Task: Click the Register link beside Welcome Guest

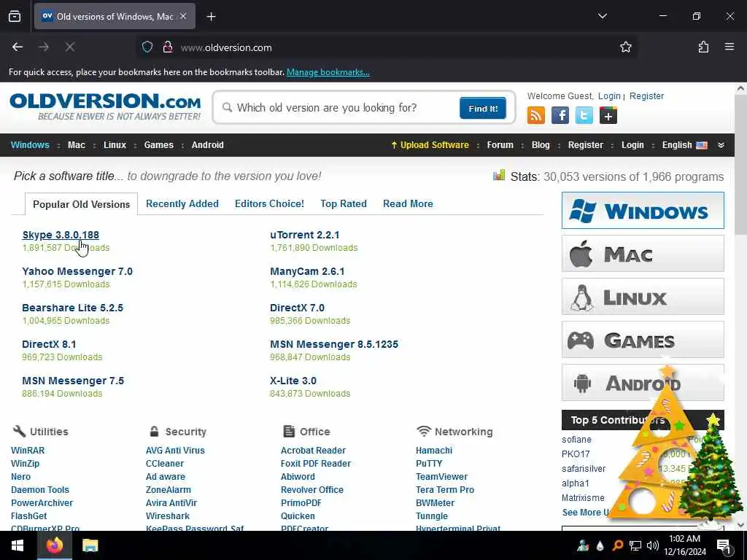Action: pos(646,96)
